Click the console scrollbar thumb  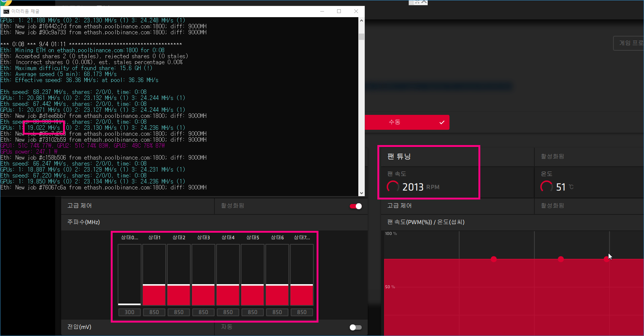[361, 37]
